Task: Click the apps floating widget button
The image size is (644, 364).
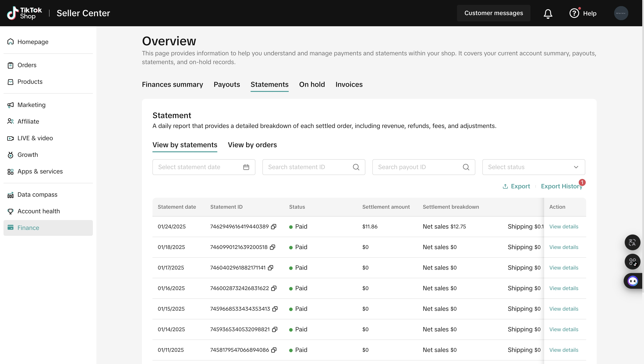Action: 632,262
